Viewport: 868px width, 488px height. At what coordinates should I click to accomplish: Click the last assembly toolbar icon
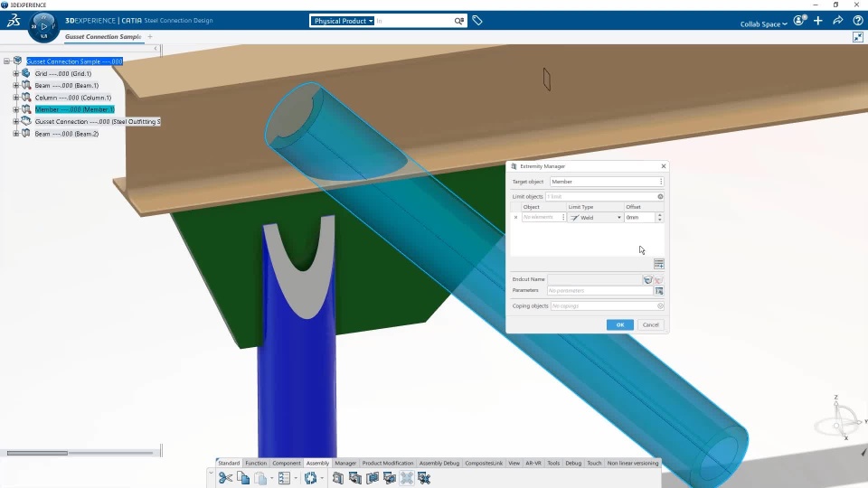coord(424,477)
